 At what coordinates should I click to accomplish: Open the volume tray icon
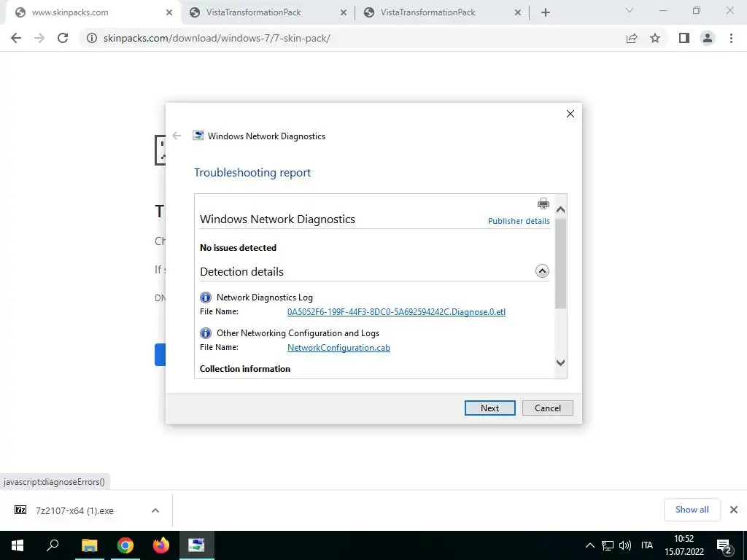[x=624, y=545]
